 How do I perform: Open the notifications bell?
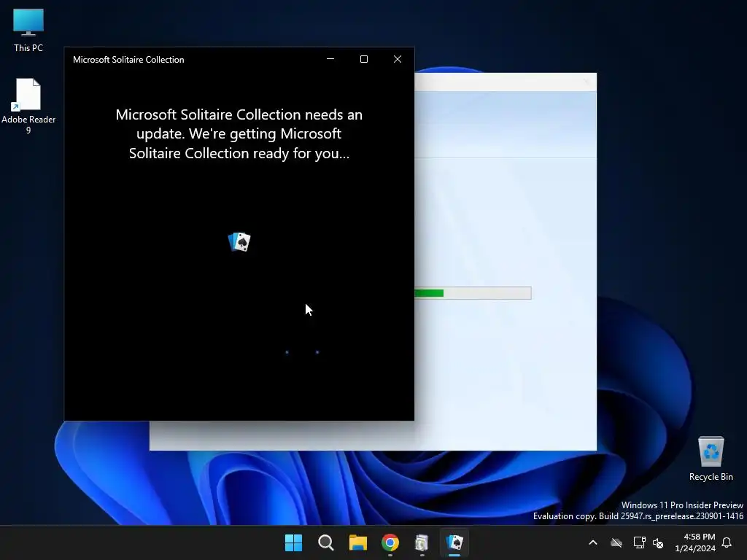(x=727, y=542)
